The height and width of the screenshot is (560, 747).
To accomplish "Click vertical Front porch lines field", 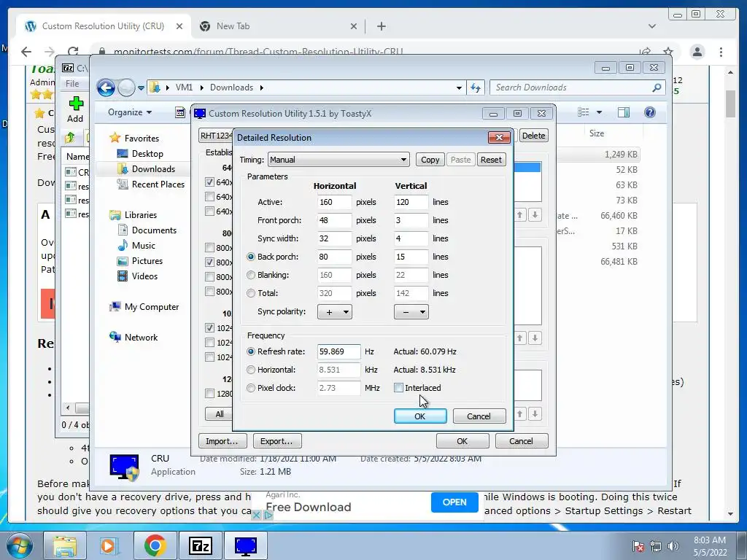I will click(x=411, y=220).
